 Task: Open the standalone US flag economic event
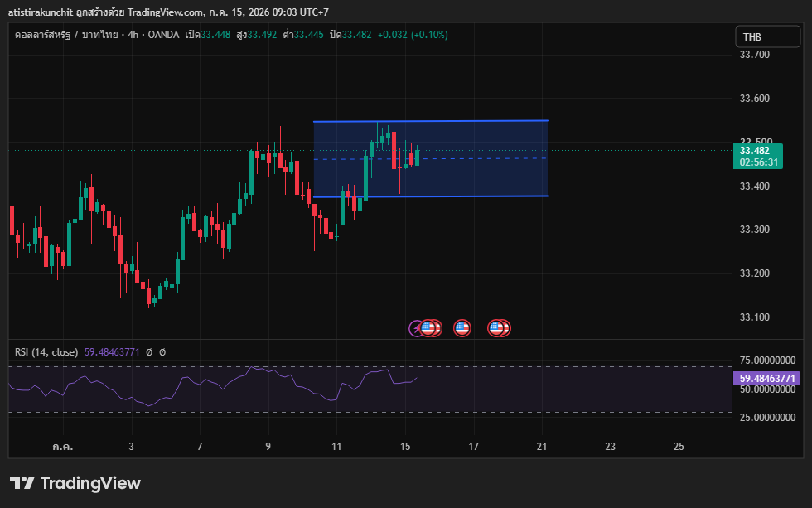tap(462, 328)
